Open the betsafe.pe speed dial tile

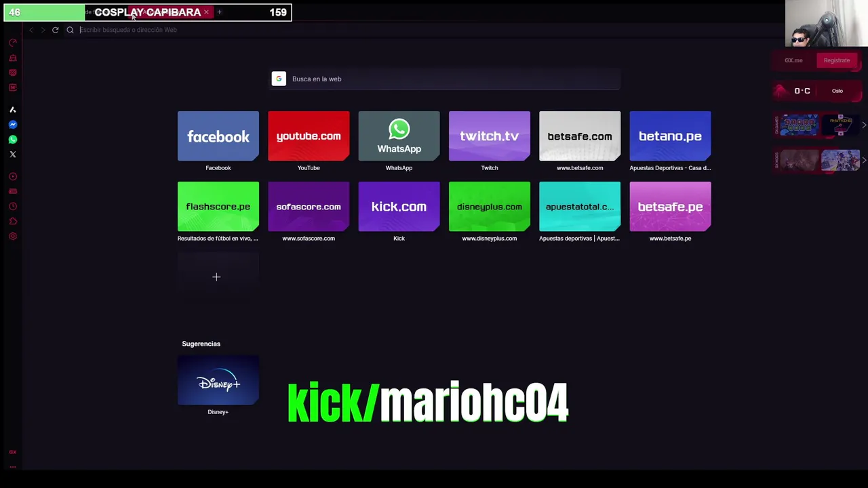tap(670, 207)
